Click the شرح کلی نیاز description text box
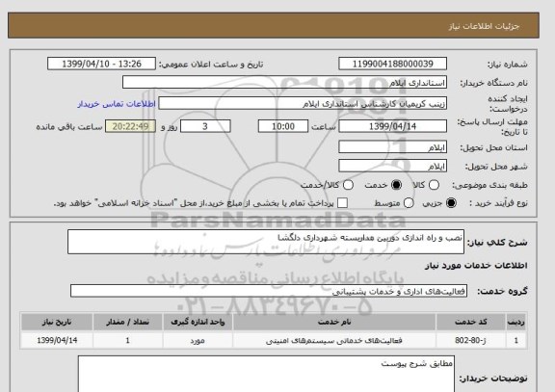This screenshot has width=555, height=392. 266,242
